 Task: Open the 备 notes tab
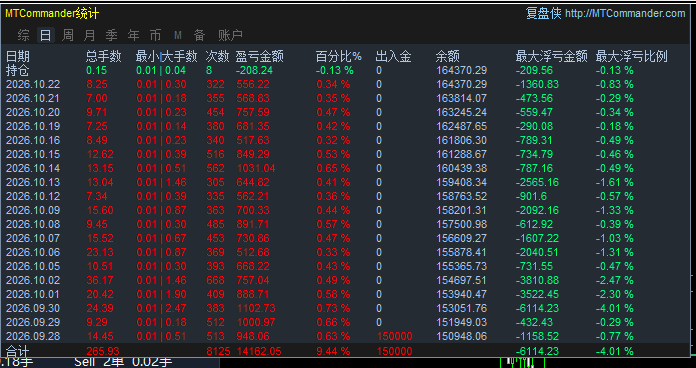[199, 35]
